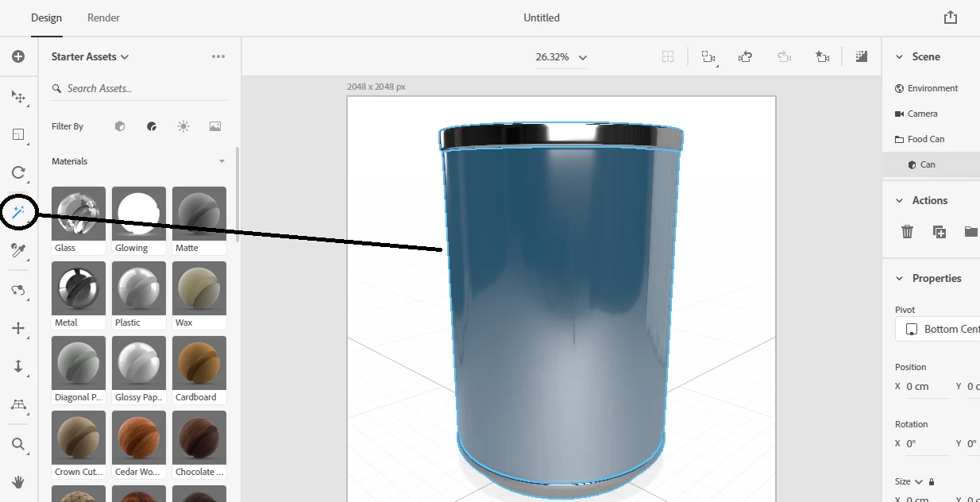Collapse the Scene panel

click(899, 56)
